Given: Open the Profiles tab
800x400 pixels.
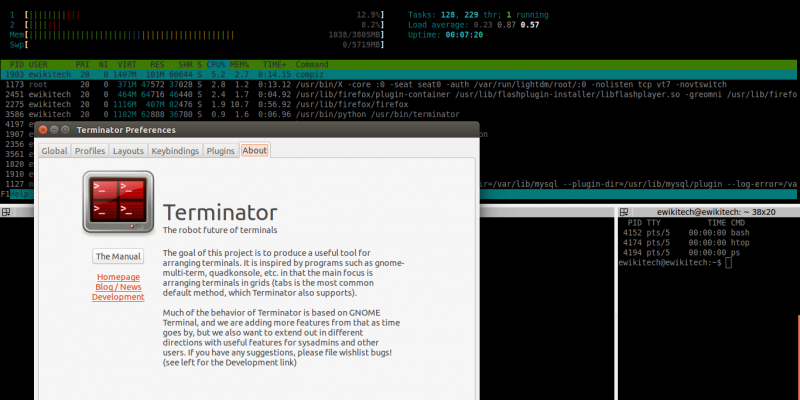Looking at the screenshot, I should pyautogui.click(x=90, y=151).
